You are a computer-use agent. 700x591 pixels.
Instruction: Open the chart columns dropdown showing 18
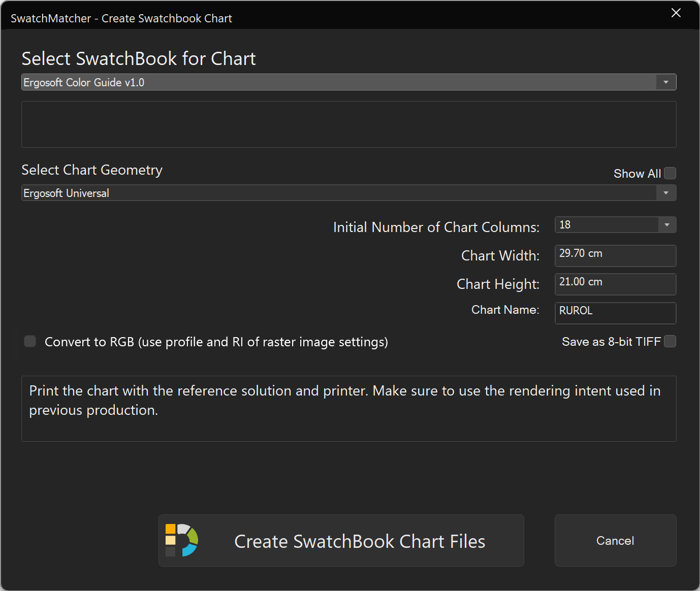tap(615, 225)
